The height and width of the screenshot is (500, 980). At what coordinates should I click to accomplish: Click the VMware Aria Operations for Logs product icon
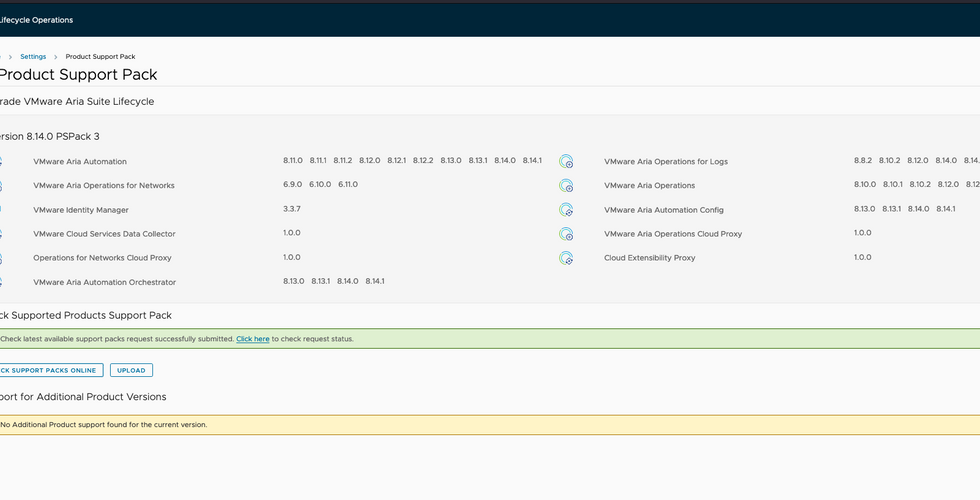pos(566,161)
